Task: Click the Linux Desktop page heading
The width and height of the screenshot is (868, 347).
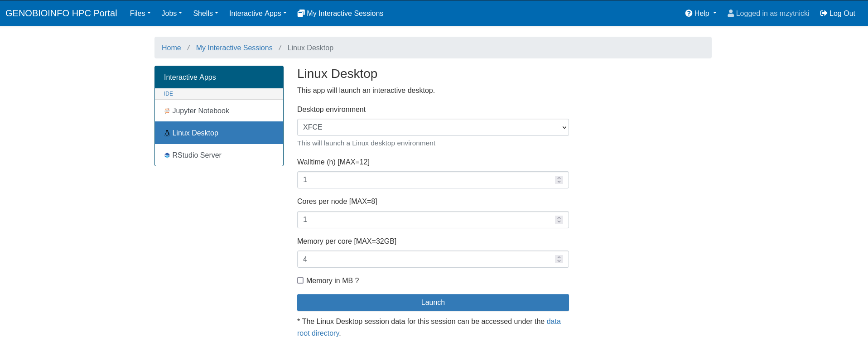Action: 337,73
